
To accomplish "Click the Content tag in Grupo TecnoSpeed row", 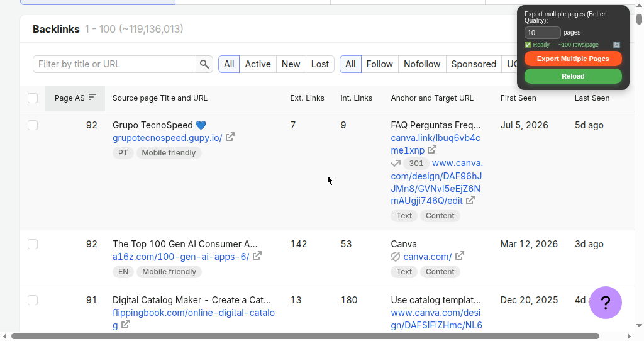I will [x=440, y=216].
